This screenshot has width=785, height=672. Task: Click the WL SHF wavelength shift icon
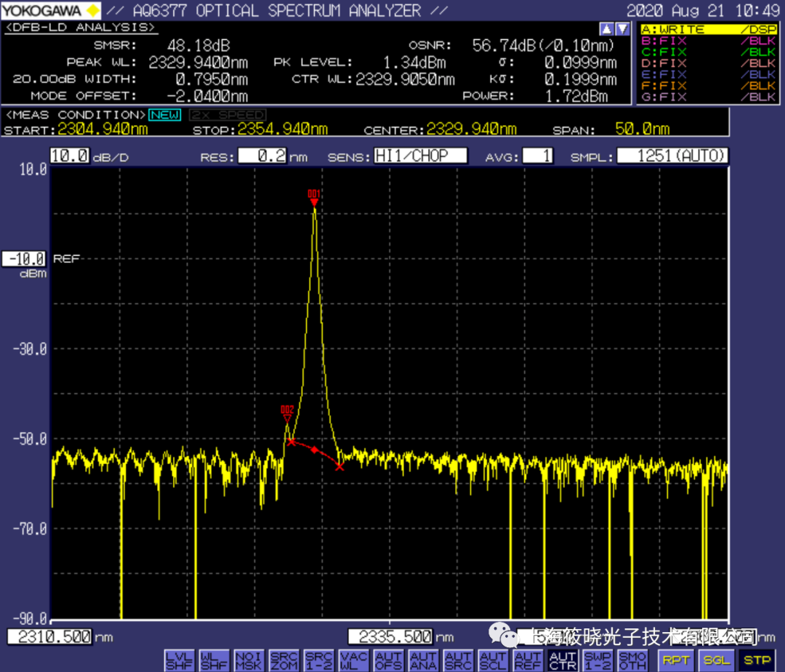[214, 660]
